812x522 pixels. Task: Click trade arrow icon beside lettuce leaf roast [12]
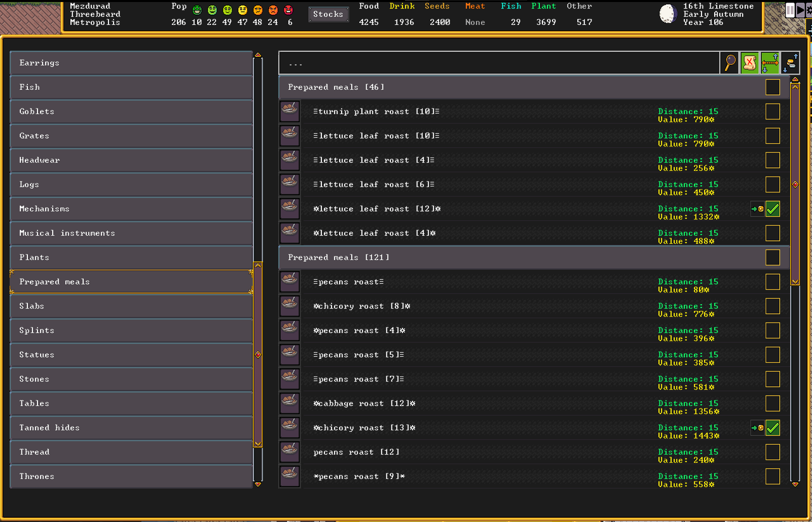coord(757,209)
